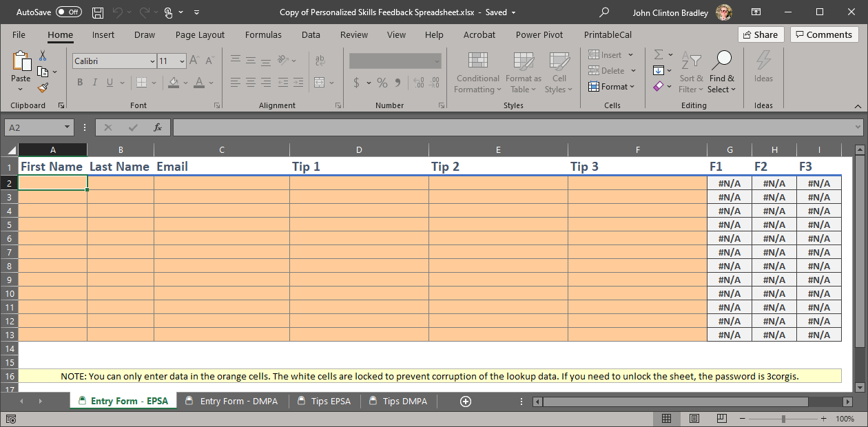
Task: Add a new sheet with plus icon
Action: [466, 402]
